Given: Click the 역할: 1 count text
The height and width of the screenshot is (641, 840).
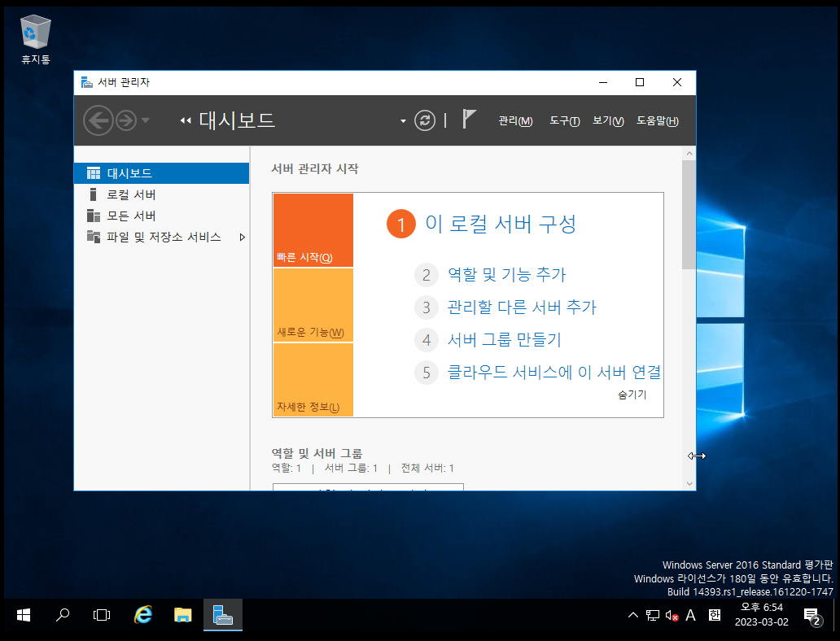Looking at the screenshot, I should [286, 469].
